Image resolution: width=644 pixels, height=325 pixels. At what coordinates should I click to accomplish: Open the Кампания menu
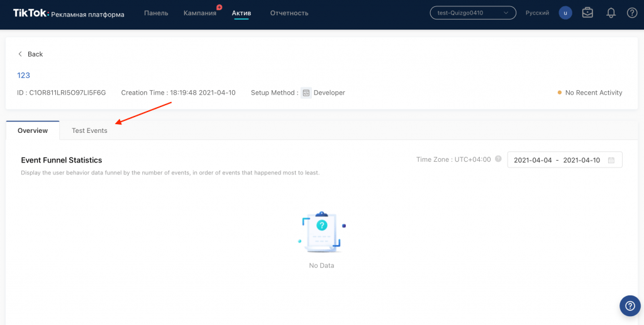click(x=199, y=13)
